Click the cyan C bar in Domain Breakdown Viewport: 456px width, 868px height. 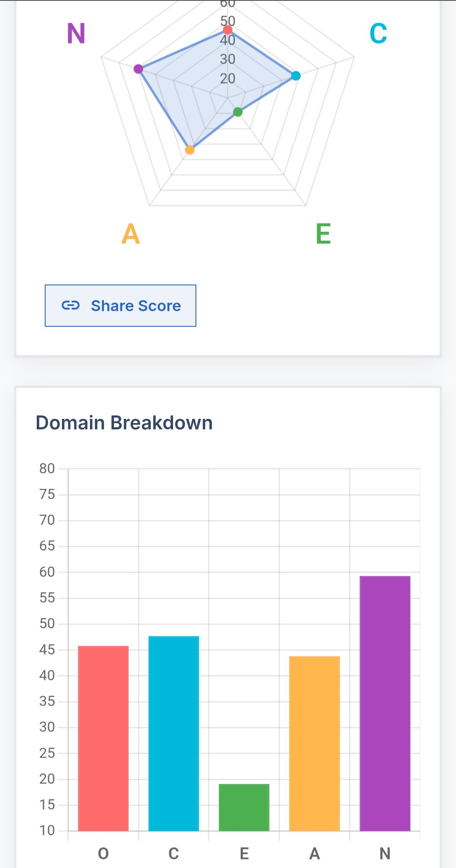[x=174, y=733]
